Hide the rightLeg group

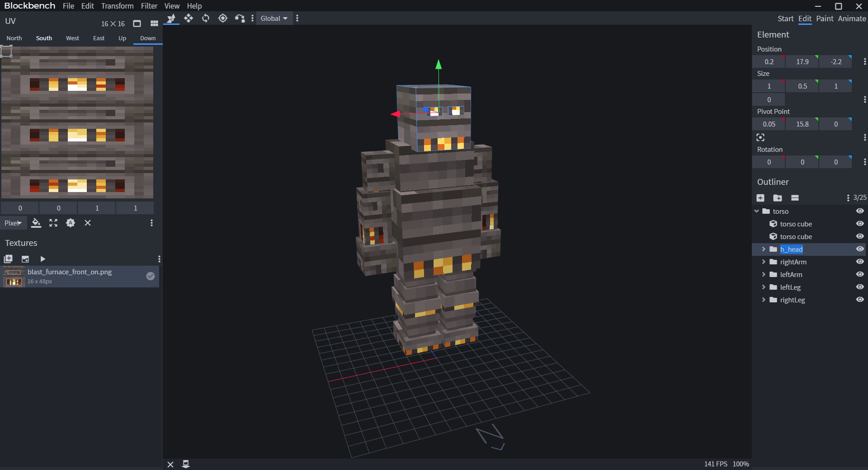point(860,300)
